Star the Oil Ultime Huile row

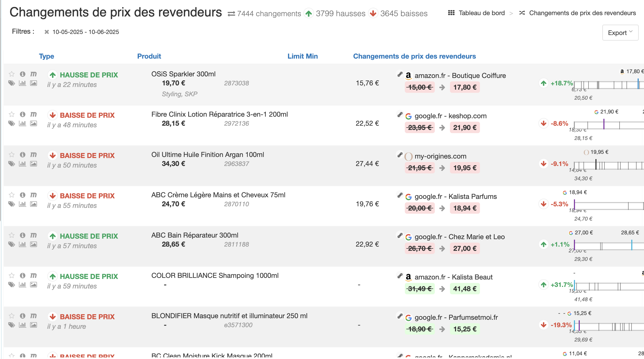pos(11,155)
